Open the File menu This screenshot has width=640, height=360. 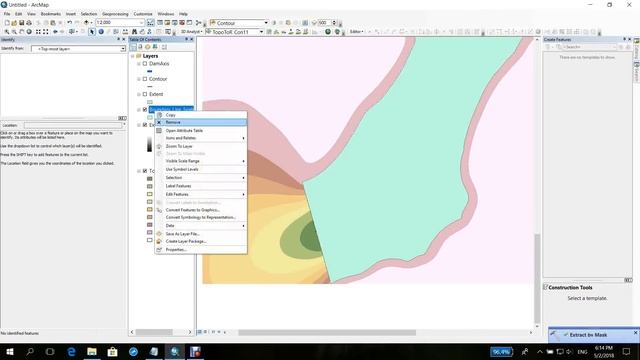[7, 14]
